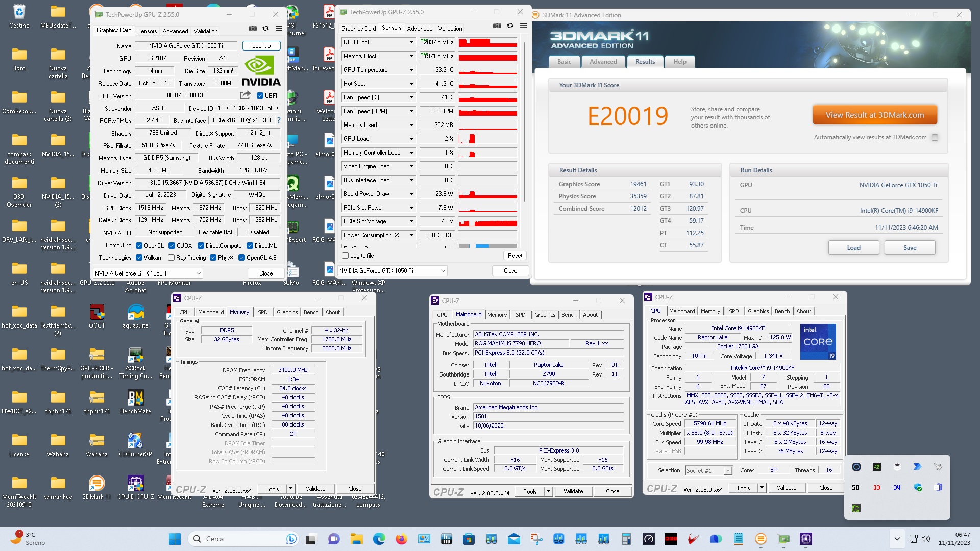
Task: Toggle the DirectML checkbox
Action: (250, 245)
